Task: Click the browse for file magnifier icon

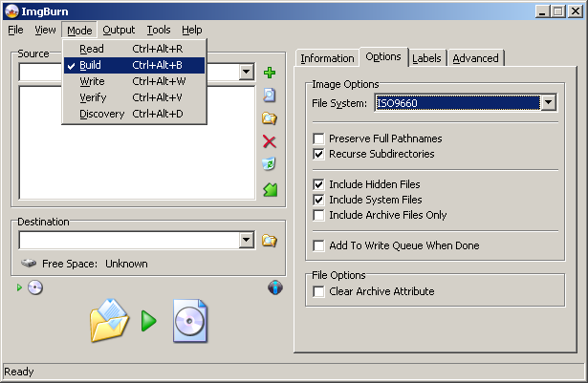Action: 270,96
